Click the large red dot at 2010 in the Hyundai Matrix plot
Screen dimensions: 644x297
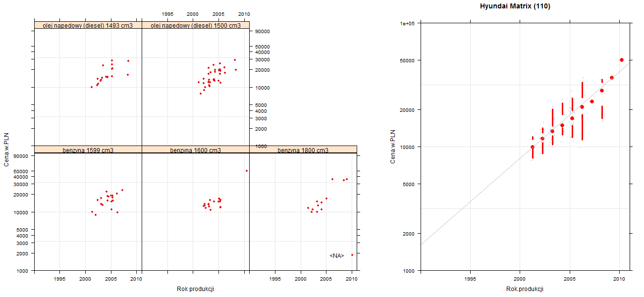[x=622, y=60]
